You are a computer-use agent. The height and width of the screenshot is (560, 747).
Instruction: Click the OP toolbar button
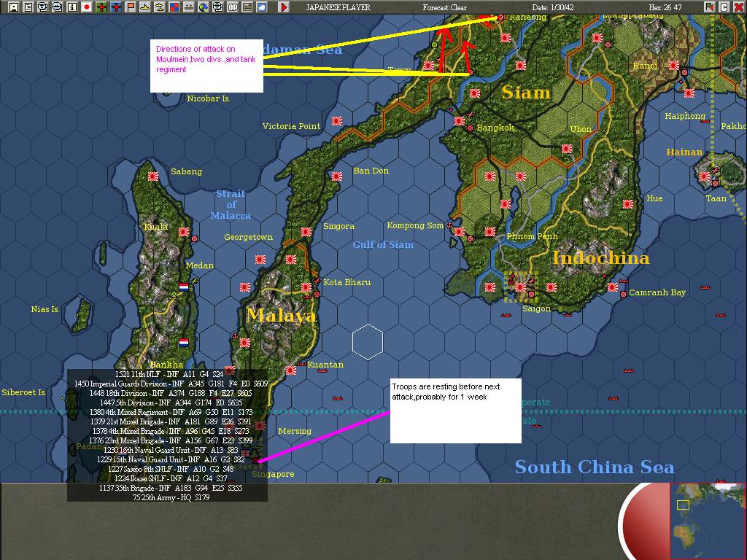pyautogui.click(x=233, y=7)
